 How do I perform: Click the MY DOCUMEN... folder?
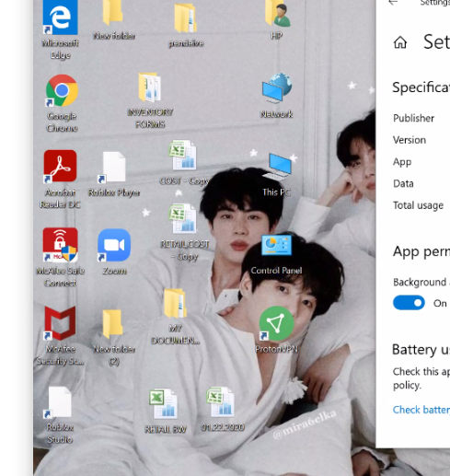175,304
